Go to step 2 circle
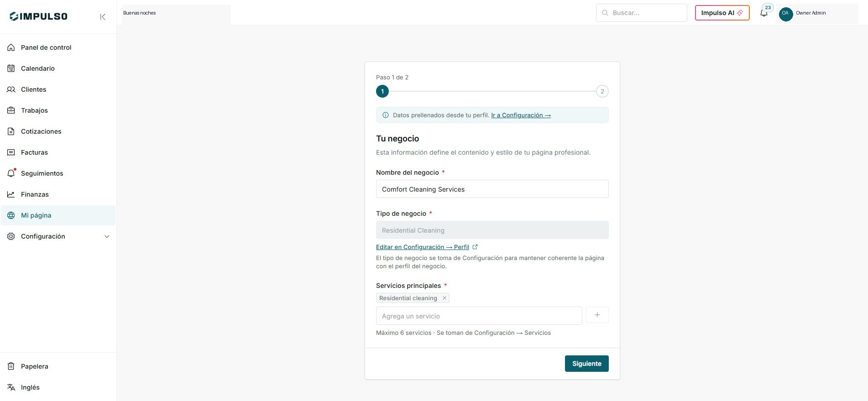The width and height of the screenshot is (868, 401). (602, 91)
